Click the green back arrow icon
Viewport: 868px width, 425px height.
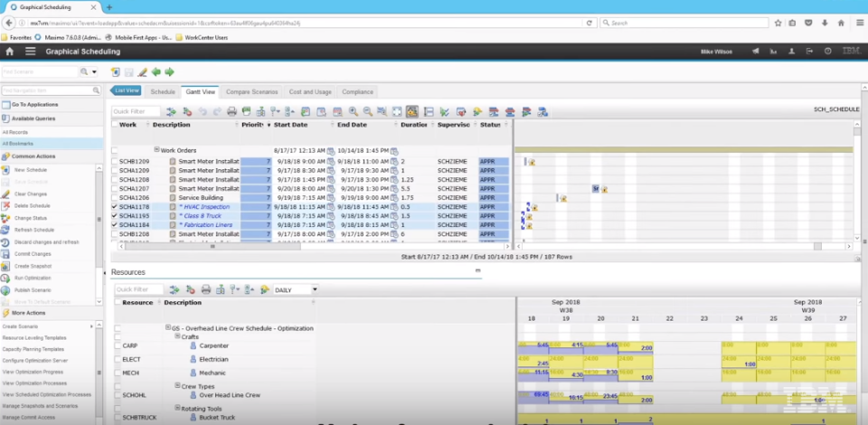pyautogui.click(x=156, y=72)
